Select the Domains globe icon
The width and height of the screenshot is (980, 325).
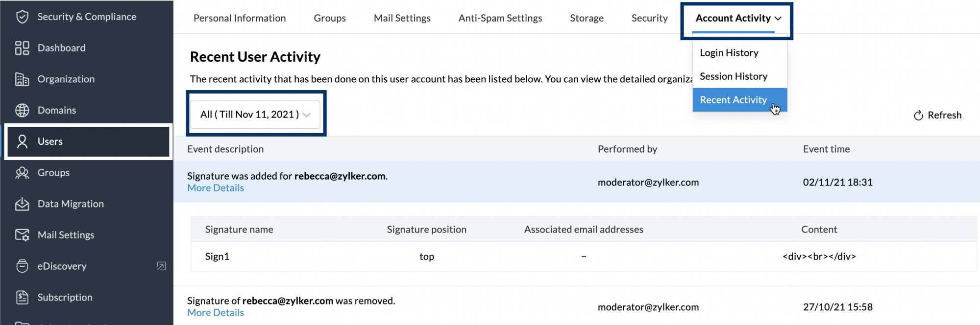click(x=22, y=111)
